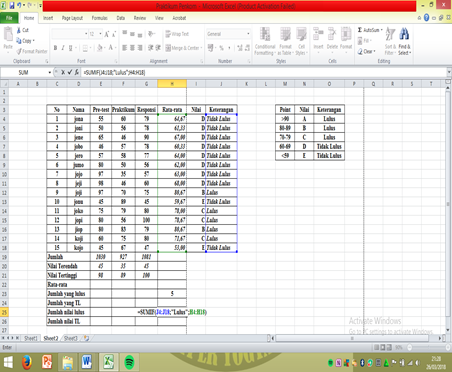
Task: Switch to the Insert ribbon tab
Action: (48, 18)
